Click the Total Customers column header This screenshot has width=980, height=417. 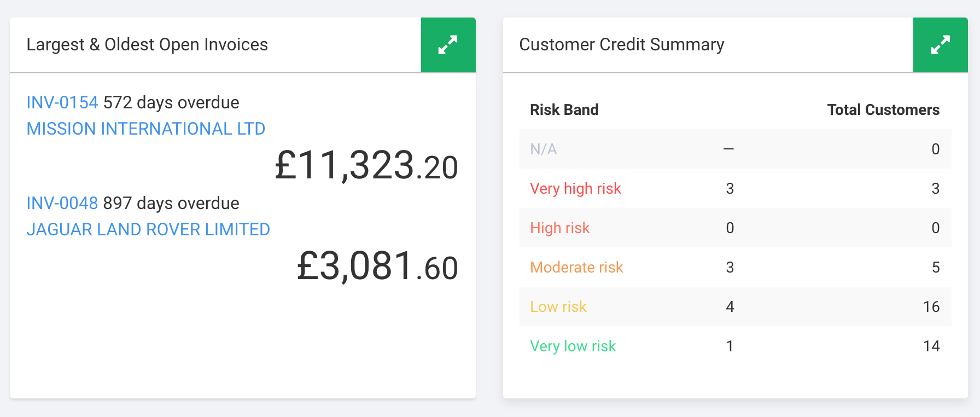[x=883, y=109]
